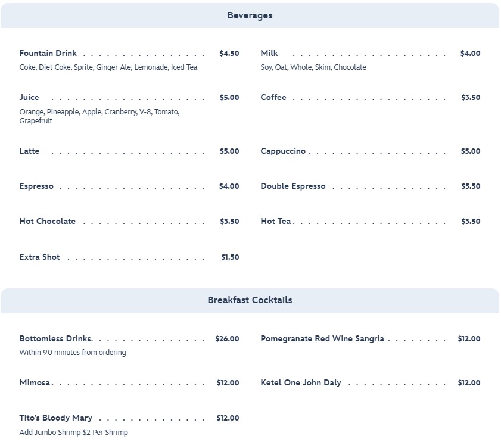Screen dimensions: 501x448
Task: Select the Double Espresso item
Action: coord(293,186)
